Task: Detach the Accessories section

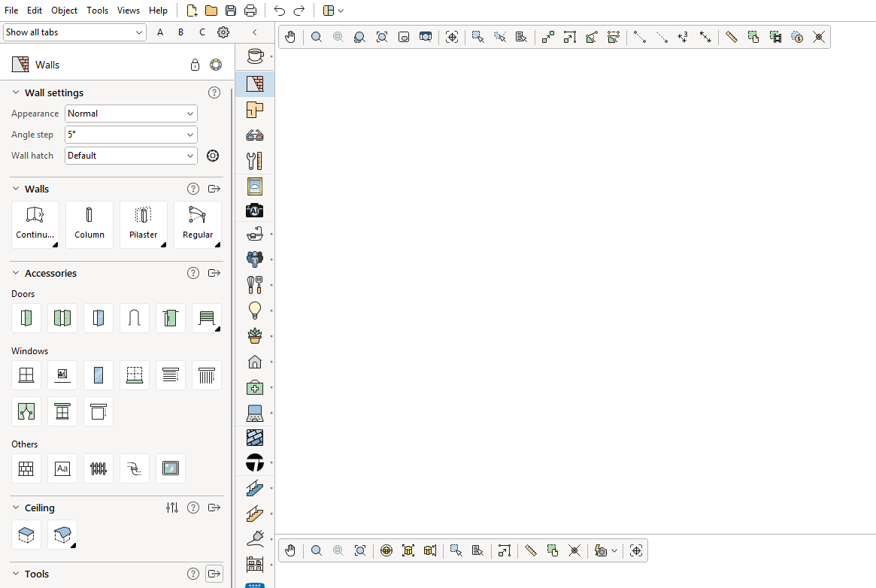Action: (x=214, y=273)
